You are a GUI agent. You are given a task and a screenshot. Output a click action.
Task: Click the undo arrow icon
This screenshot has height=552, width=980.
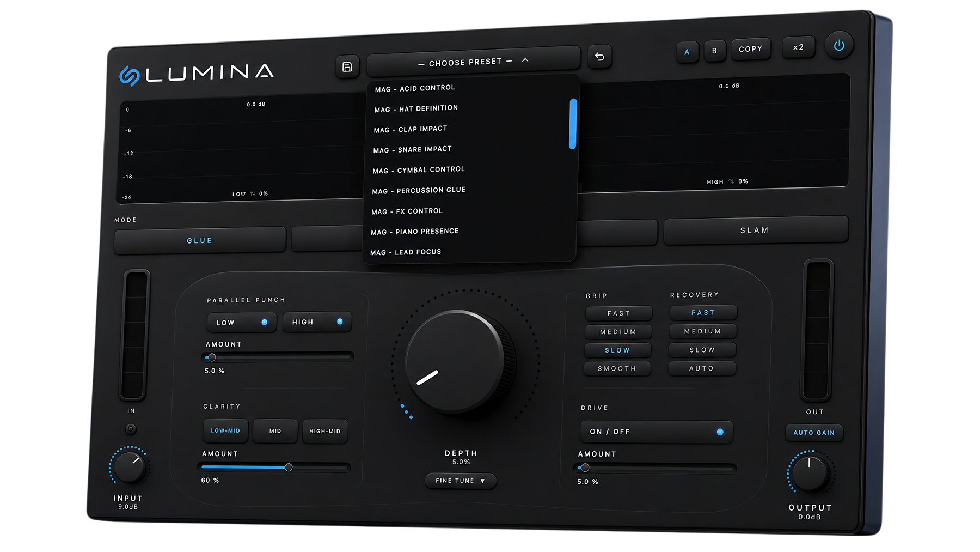[x=599, y=57]
